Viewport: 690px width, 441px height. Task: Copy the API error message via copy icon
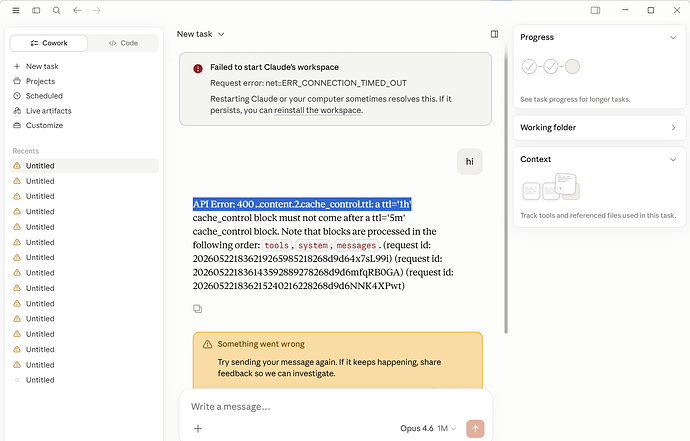198,309
